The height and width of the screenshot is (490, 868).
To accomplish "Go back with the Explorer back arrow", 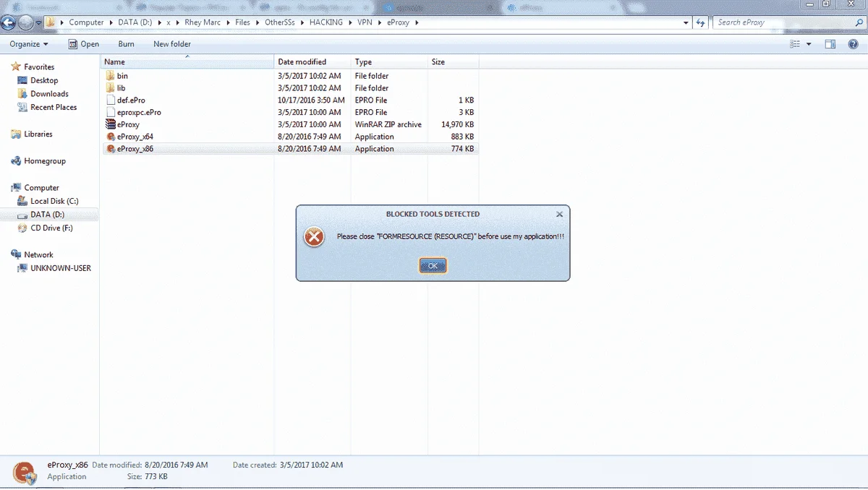I will click(x=9, y=22).
